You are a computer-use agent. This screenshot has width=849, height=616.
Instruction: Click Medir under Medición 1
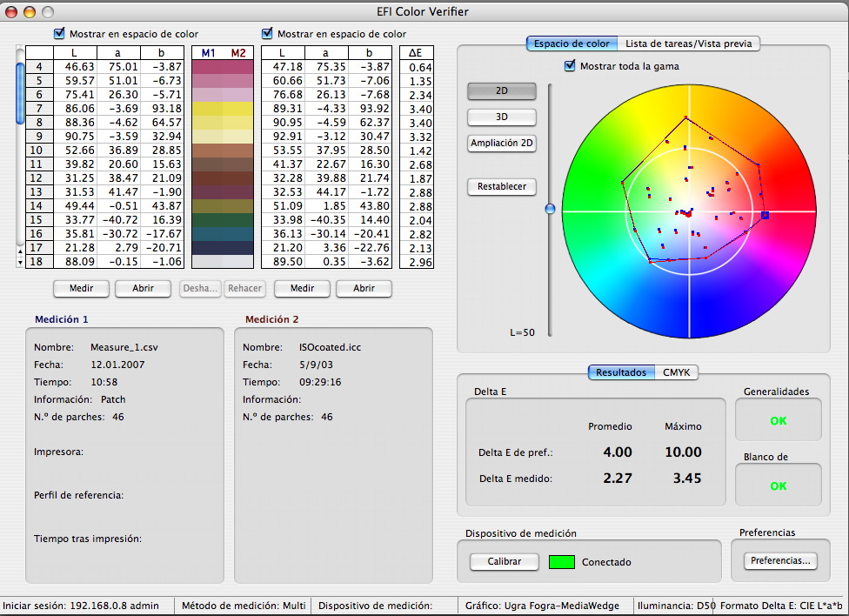[81, 289]
